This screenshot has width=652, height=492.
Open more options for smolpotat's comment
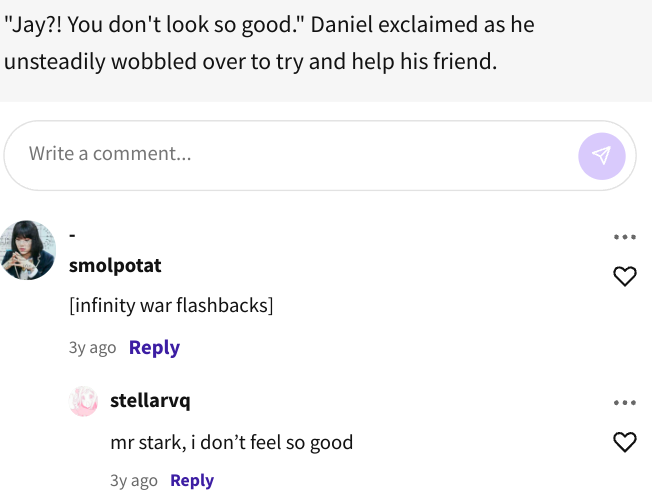tap(624, 237)
